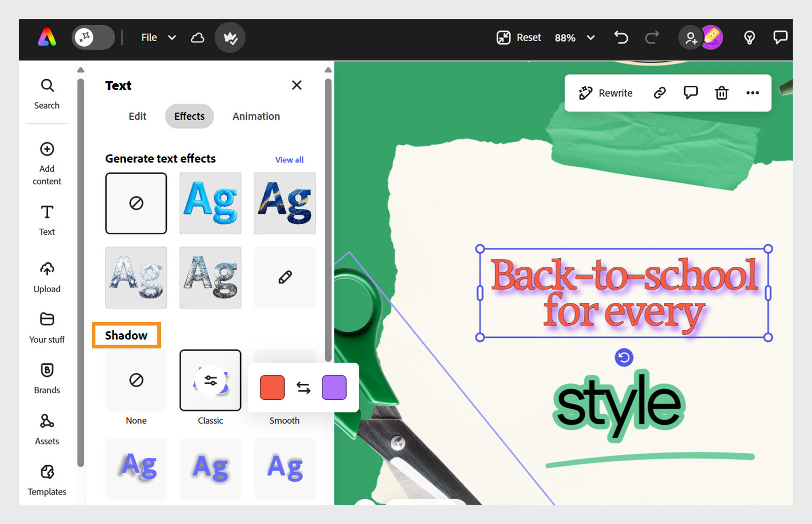Open the Search panel
Viewport: 812px width, 524px height.
[46, 94]
